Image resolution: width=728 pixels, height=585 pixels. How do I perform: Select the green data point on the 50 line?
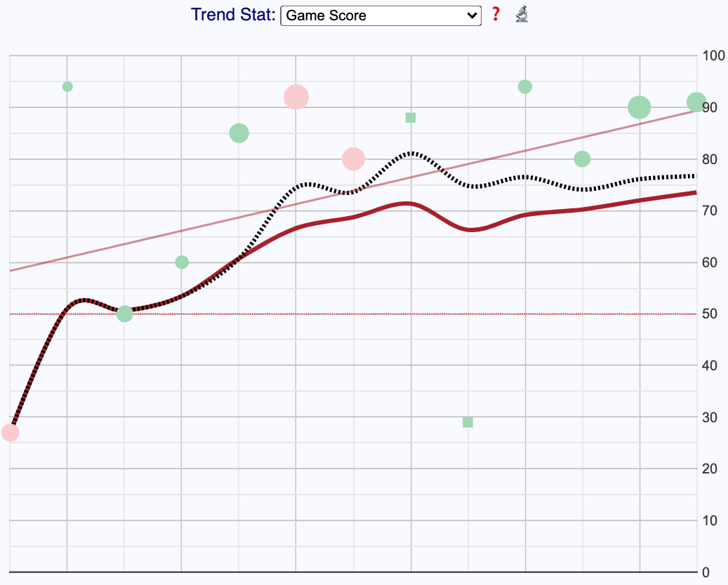tap(124, 314)
